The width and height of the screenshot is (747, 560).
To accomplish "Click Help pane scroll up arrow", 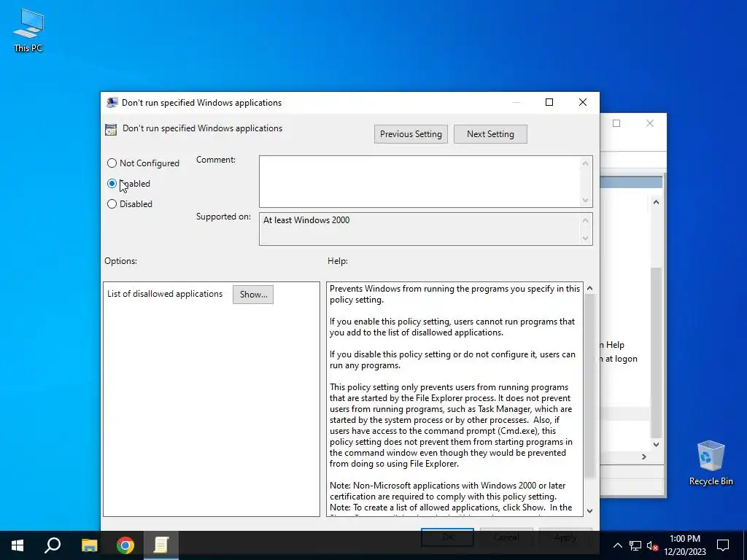I will point(589,288).
